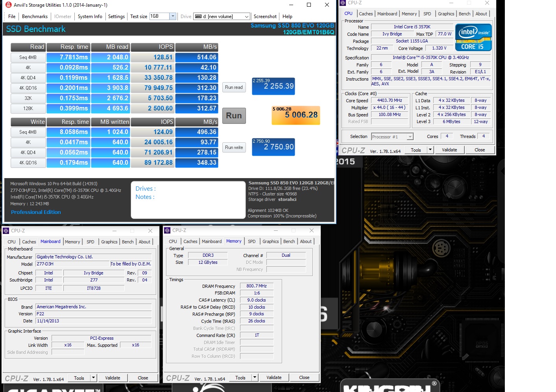The image size is (556, 392).
Task: Click total score box 5 006.28
Action: pos(296,115)
